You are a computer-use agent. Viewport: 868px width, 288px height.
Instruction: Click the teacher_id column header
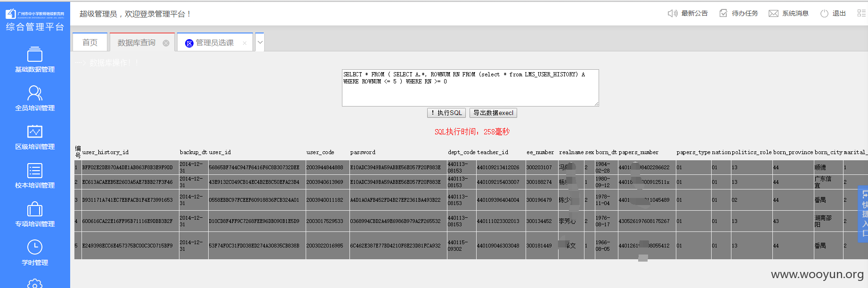[x=493, y=152]
